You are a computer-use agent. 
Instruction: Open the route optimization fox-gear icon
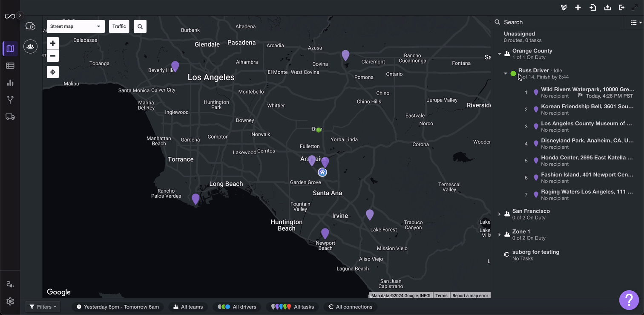point(564,8)
